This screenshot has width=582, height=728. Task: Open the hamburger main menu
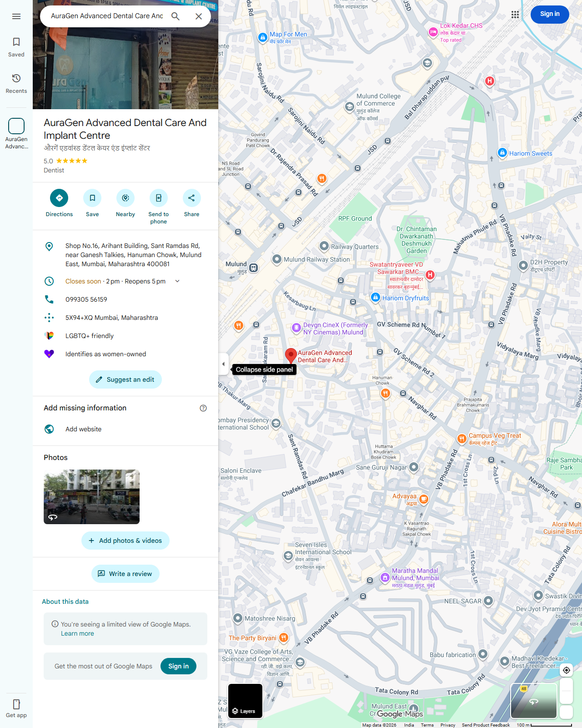(16, 16)
